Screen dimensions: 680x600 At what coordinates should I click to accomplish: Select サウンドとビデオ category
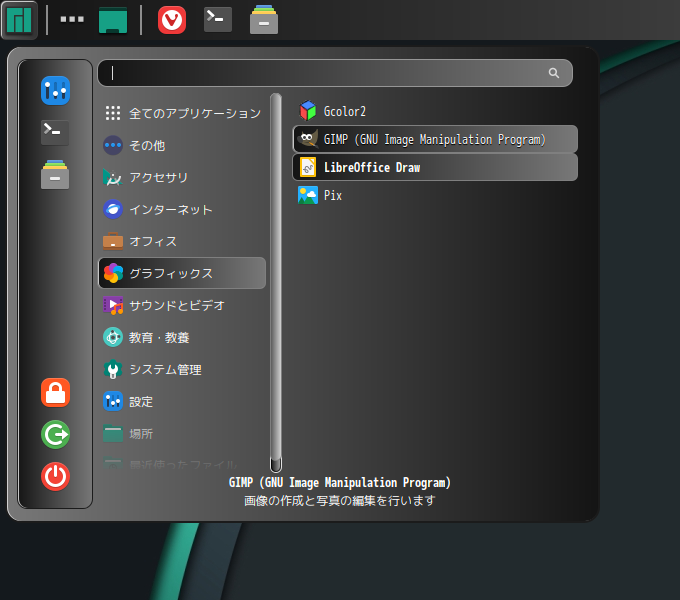[182, 305]
